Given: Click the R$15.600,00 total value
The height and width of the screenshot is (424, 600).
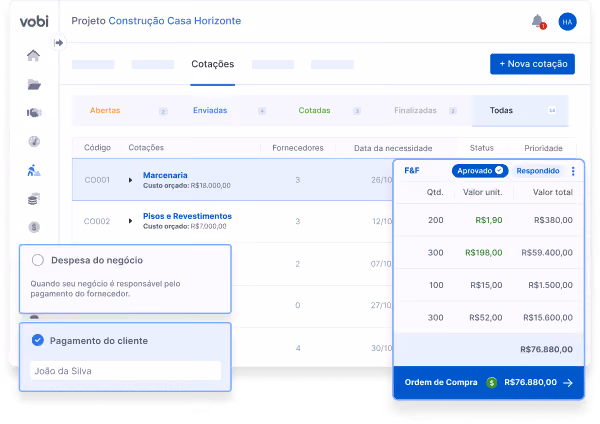Looking at the screenshot, I should 548,318.
